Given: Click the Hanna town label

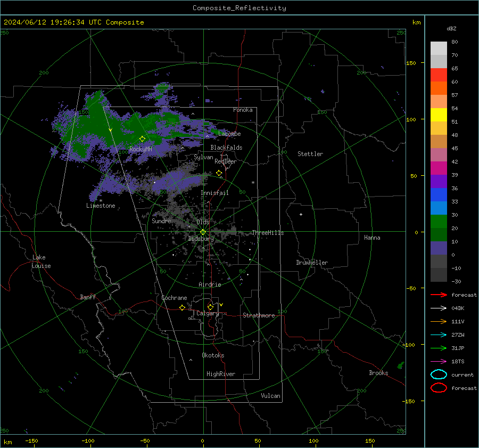Looking at the screenshot, I should pos(372,238).
